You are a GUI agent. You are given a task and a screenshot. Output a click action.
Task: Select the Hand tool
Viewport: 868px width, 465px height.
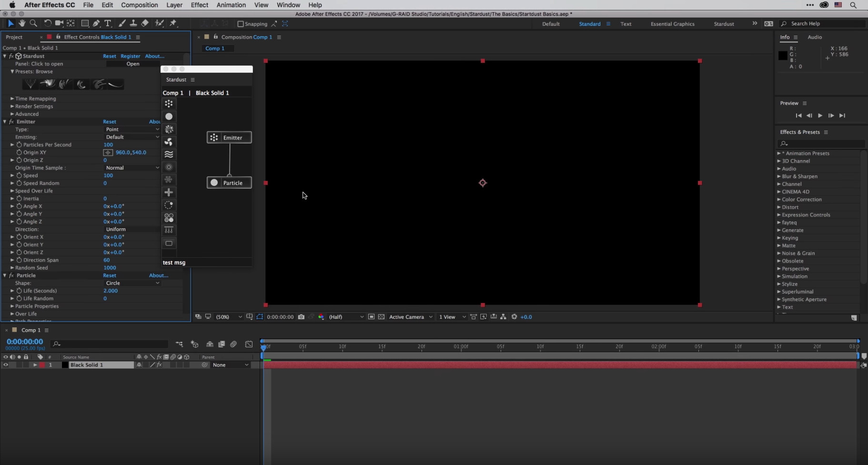click(22, 23)
